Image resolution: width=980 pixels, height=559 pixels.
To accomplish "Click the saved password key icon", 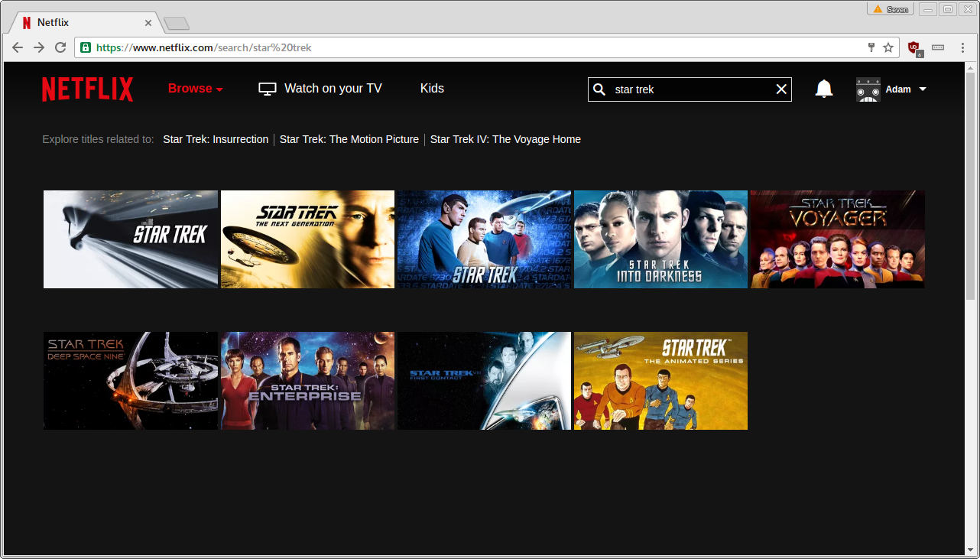I will click(x=871, y=47).
